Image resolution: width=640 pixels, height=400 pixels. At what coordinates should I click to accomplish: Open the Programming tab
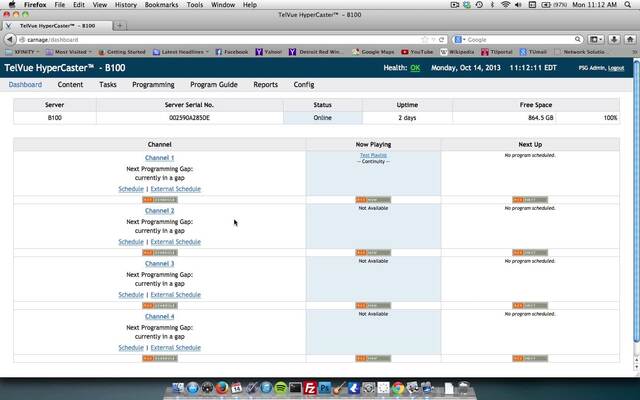click(x=153, y=85)
